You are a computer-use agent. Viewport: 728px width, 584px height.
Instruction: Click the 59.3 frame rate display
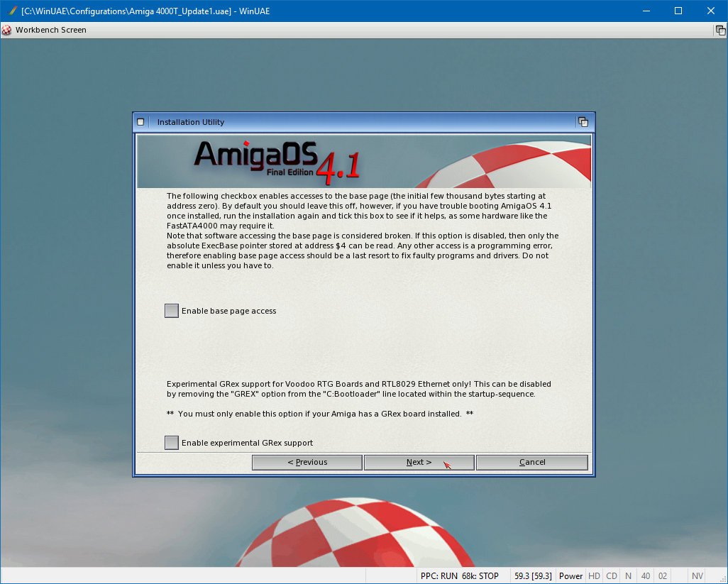(x=533, y=575)
